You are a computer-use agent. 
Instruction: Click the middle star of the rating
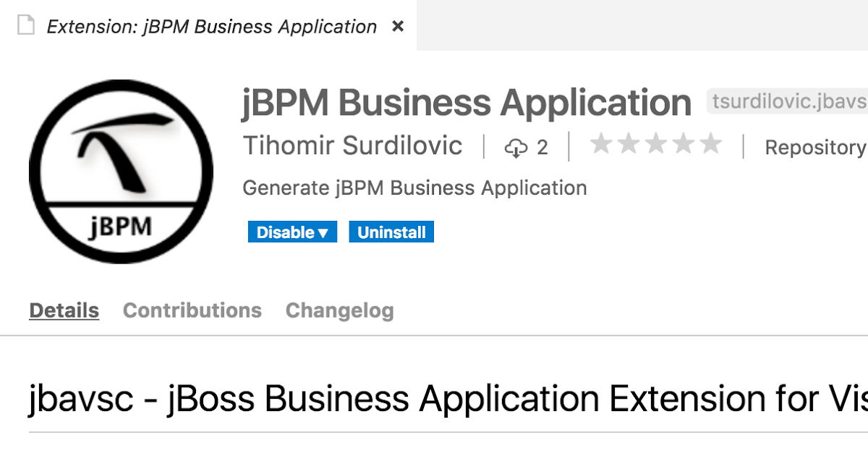point(656,143)
